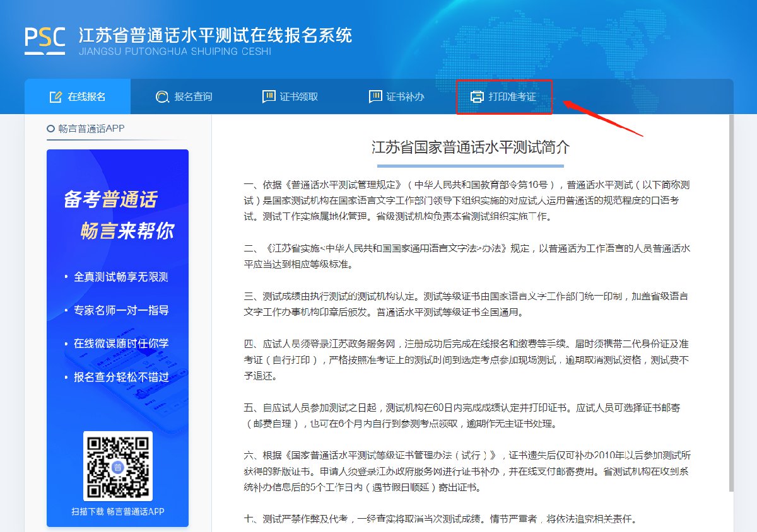Click the pencil icon beside 在线报名
Image resolution: width=757 pixels, height=532 pixels.
(56, 97)
